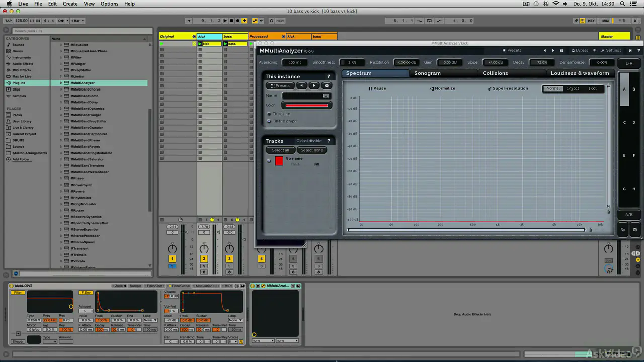Open the filter Type dropdown M12dB
This screenshot has width=644, height=362.
pos(34,320)
